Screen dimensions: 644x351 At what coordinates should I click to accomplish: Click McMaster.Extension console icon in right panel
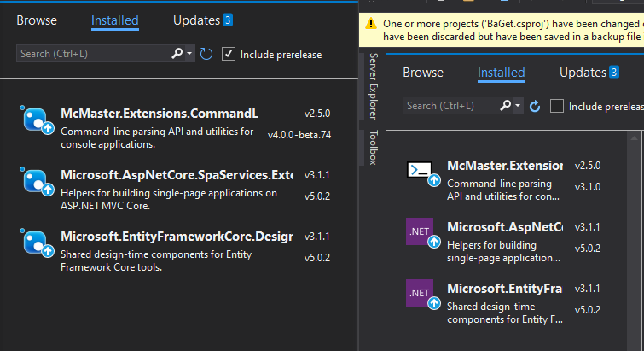(422, 173)
